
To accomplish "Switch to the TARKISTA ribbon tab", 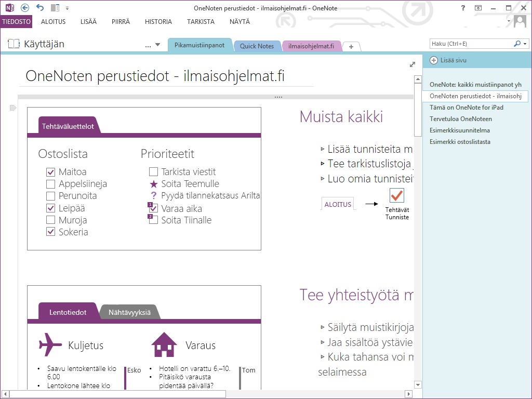I will point(201,21).
